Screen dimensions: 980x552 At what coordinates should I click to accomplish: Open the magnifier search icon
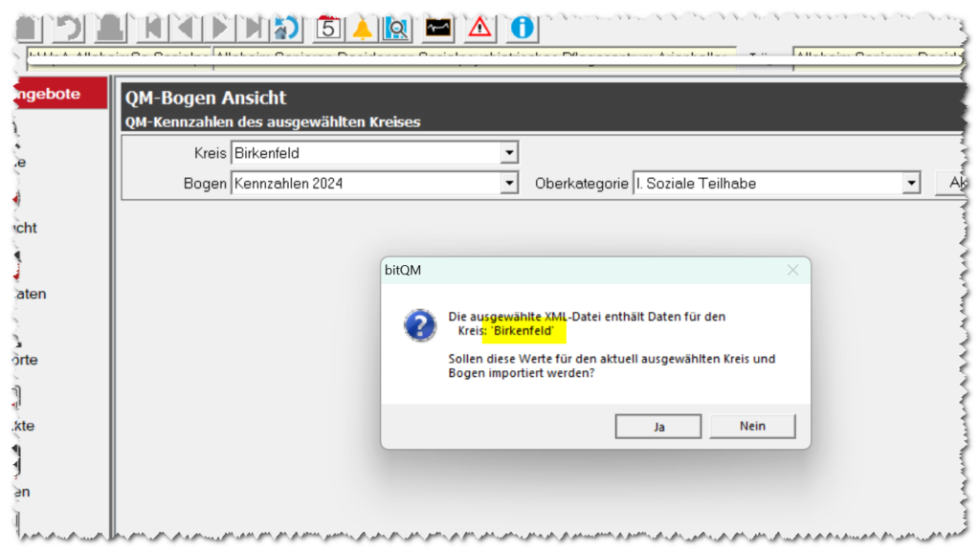click(395, 28)
